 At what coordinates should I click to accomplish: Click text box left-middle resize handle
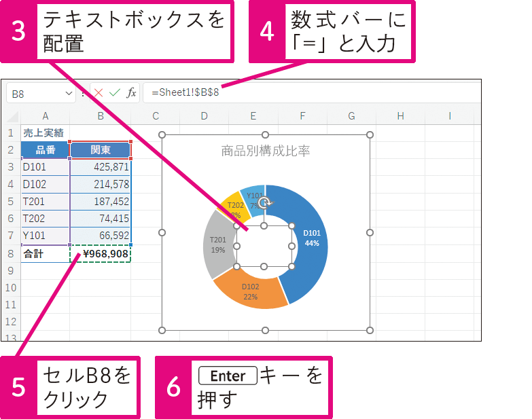[x=237, y=246]
